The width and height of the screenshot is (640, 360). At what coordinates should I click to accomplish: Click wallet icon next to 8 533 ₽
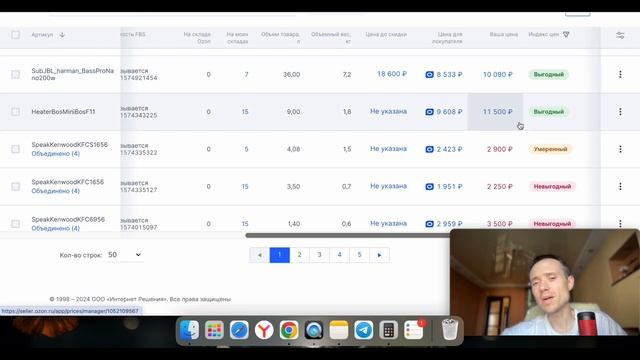[429, 75]
